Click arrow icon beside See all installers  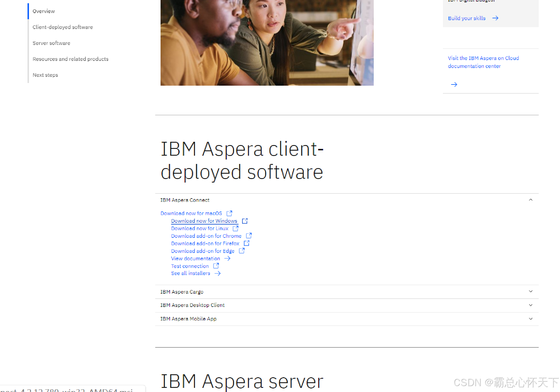click(218, 274)
